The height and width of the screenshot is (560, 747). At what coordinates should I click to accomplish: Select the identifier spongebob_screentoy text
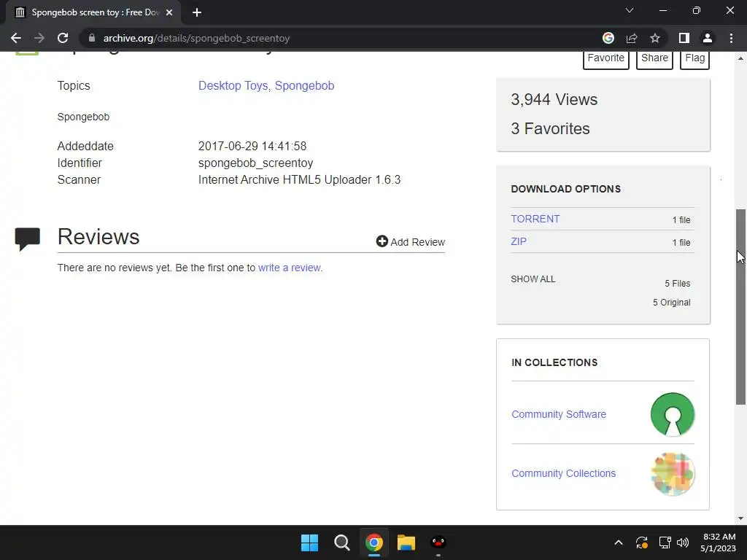coord(256,163)
